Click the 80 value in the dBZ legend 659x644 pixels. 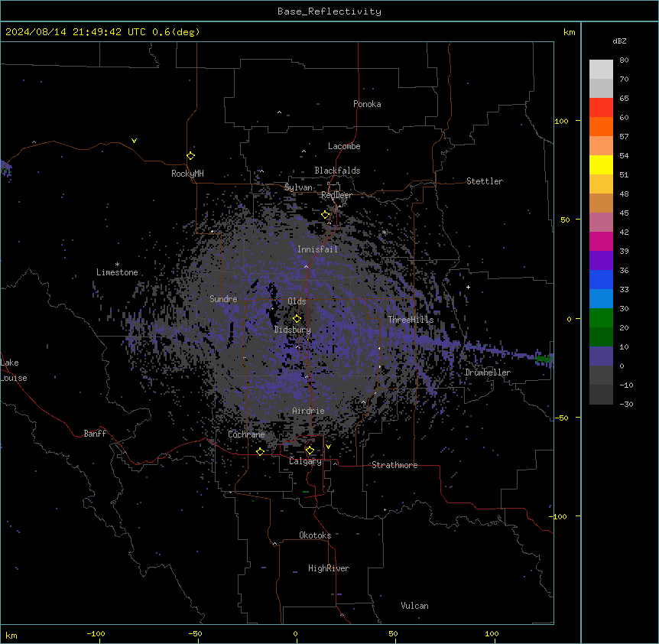(x=624, y=60)
